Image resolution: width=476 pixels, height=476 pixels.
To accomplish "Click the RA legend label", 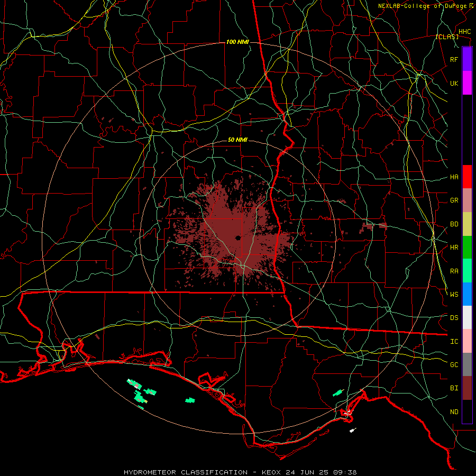I will coord(454,271).
